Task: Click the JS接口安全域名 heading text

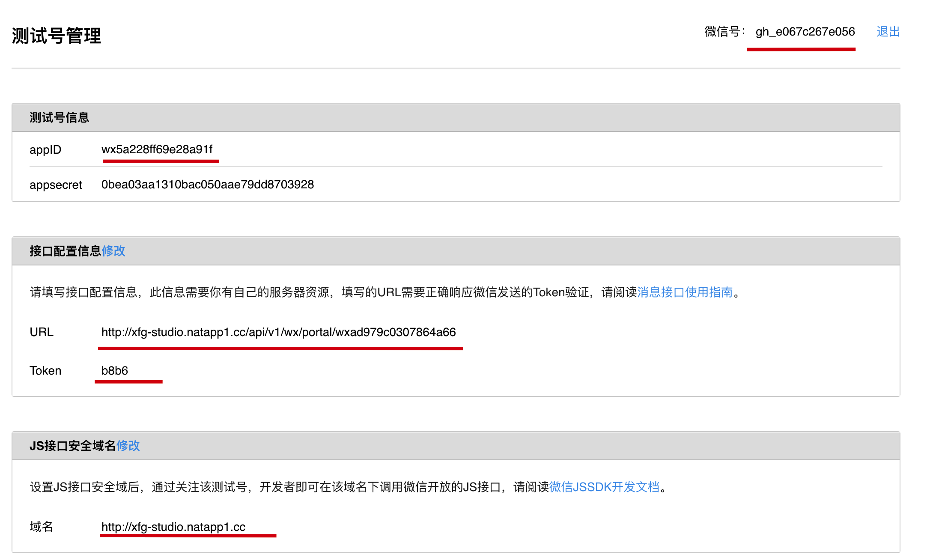Action: coord(73,446)
